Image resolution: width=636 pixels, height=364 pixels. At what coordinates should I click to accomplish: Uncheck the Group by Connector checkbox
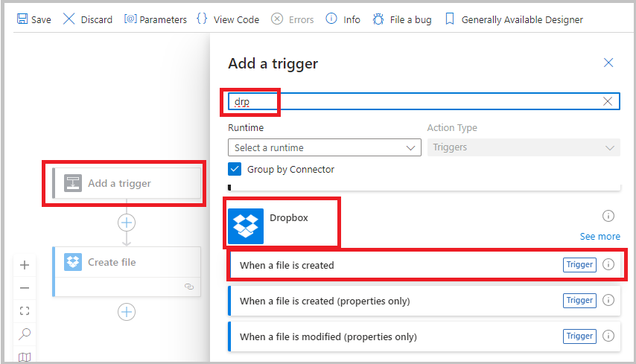click(x=235, y=169)
